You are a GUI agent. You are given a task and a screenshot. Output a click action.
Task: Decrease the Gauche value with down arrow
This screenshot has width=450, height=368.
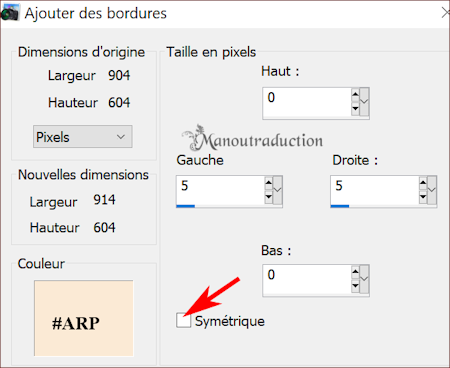(x=269, y=197)
